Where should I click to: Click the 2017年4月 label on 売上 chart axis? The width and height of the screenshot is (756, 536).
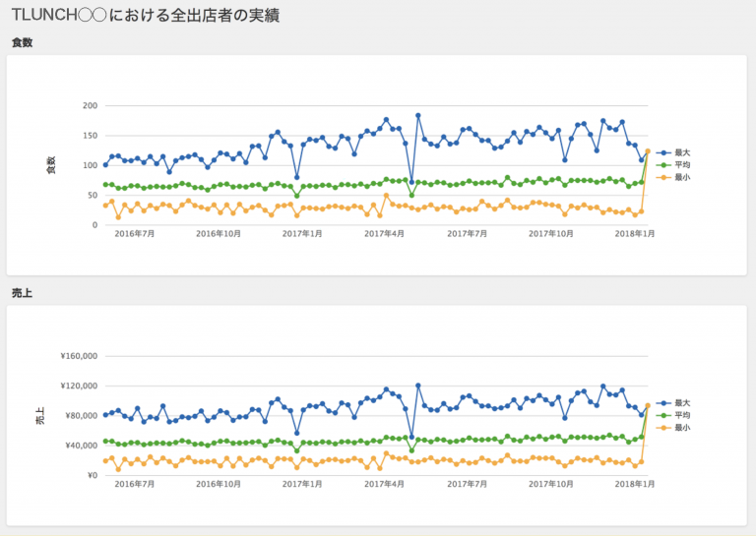(x=384, y=484)
